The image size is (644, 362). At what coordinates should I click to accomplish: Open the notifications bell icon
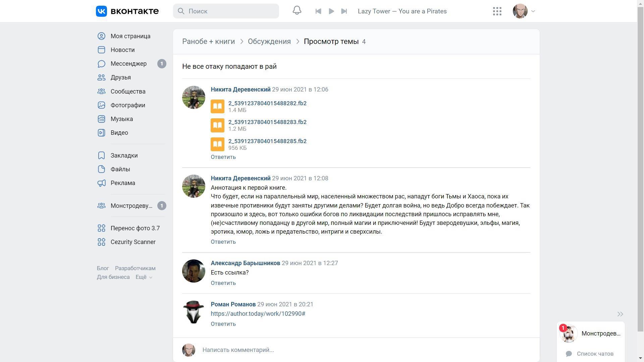(x=297, y=11)
